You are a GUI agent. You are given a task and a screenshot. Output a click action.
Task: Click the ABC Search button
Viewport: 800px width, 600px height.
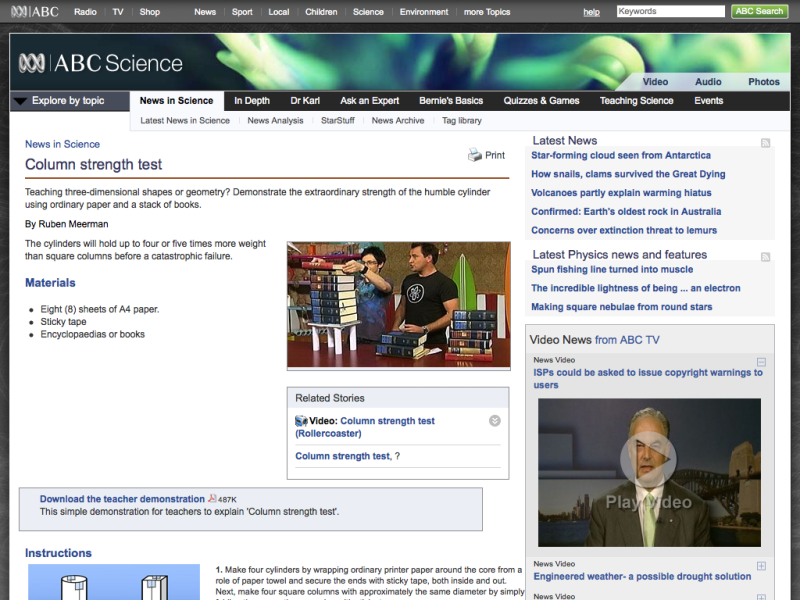[x=759, y=12]
